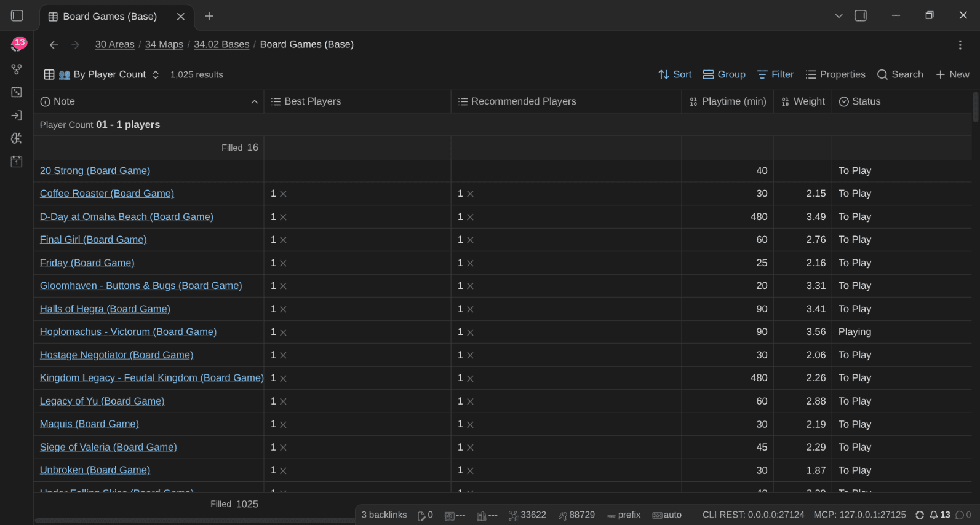Open the vertical three-dot more options menu

960,45
